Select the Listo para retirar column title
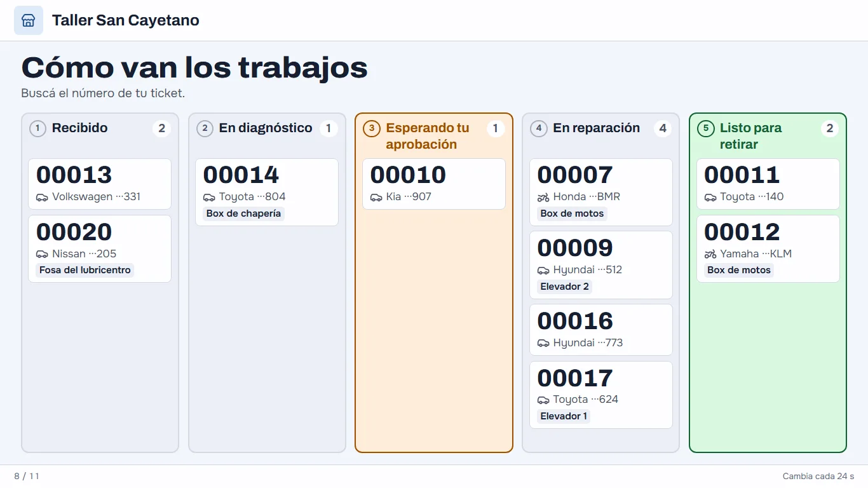Viewport: 868px width, 488px height. pos(751,136)
